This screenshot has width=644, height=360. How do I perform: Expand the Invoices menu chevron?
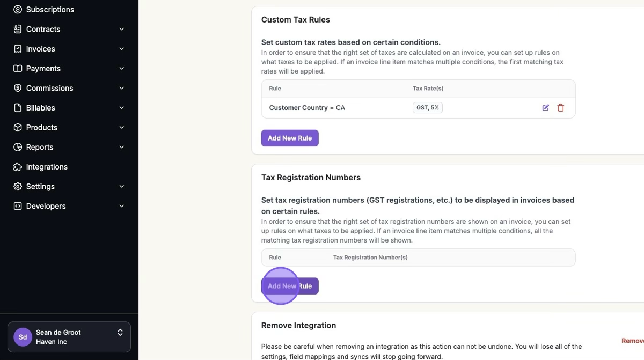[x=122, y=49]
